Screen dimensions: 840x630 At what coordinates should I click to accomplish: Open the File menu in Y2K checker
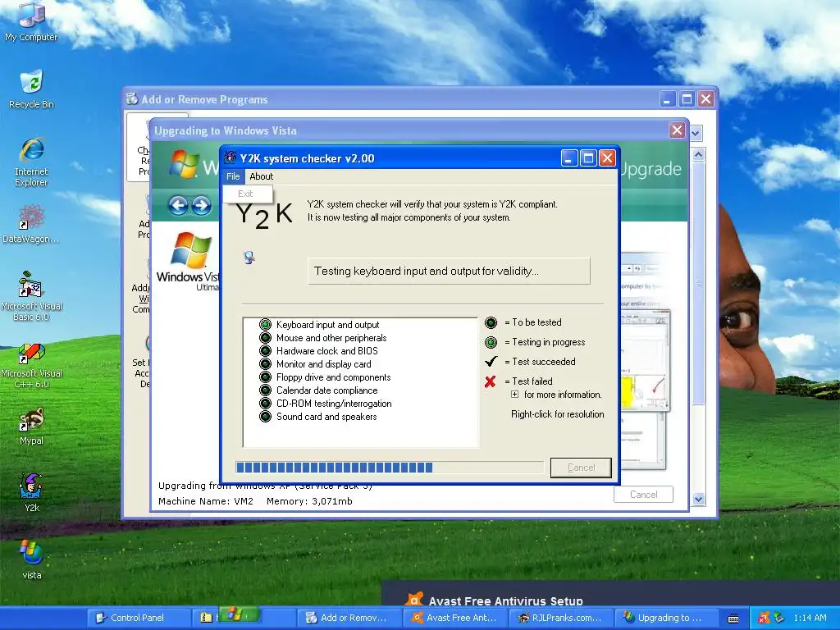tap(233, 176)
